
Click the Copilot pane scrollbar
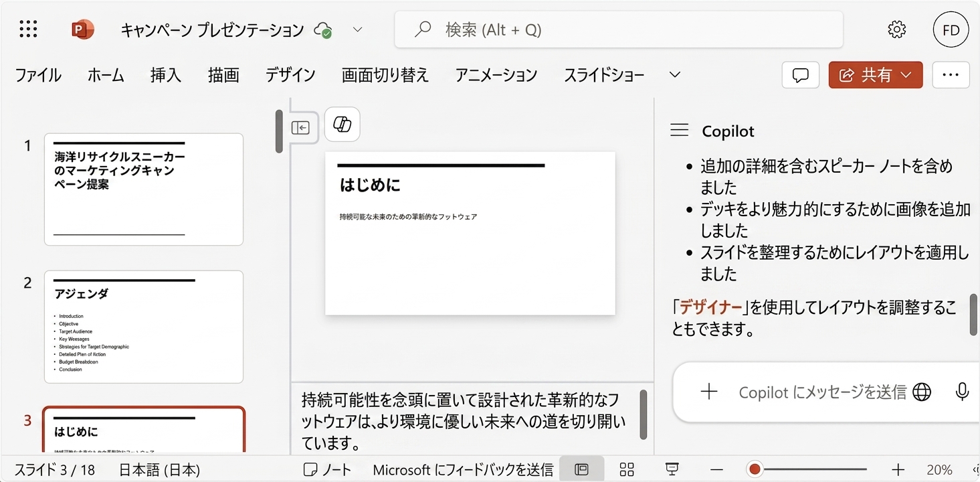point(974,314)
